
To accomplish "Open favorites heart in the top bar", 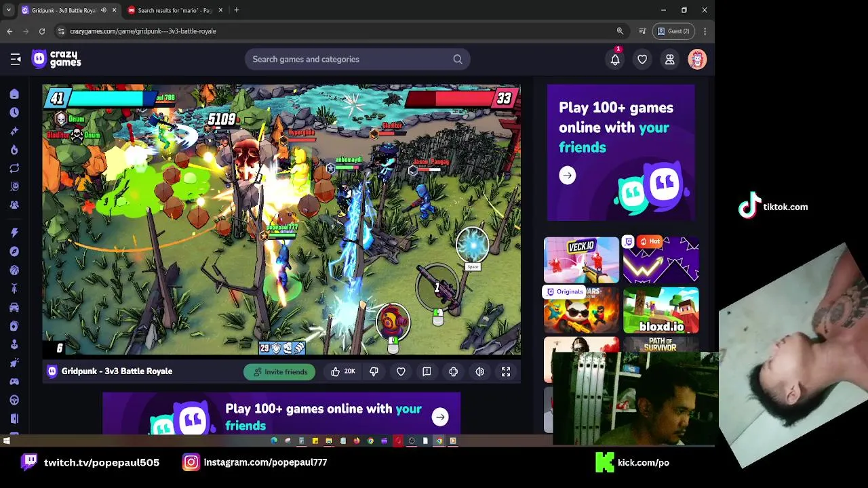I will tap(642, 60).
